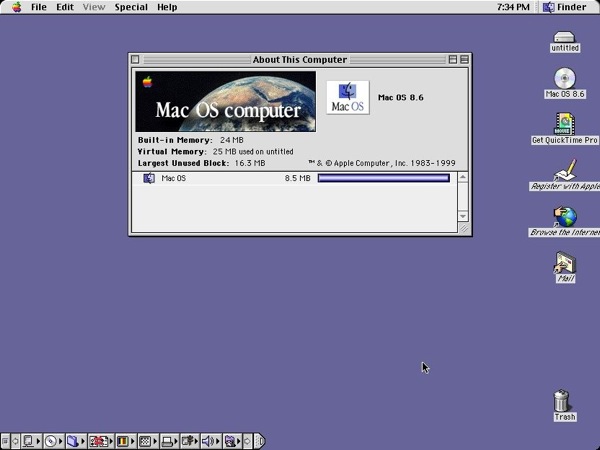600x450 pixels.
Task: Open the Special menu
Action: point(131,7)
